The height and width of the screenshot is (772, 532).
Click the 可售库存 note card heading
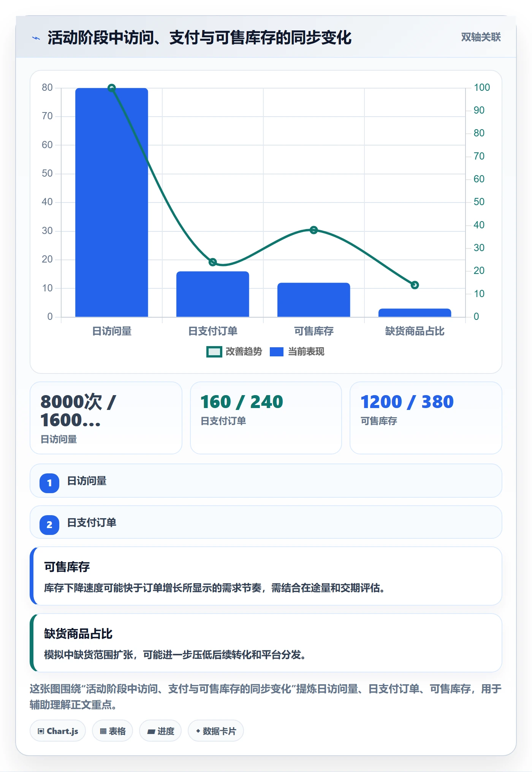coord(67,567)
